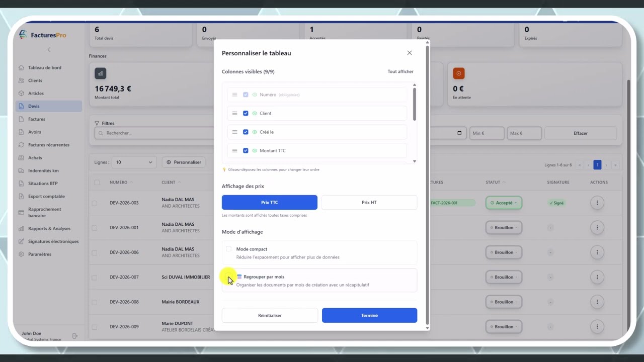Click the drag handle of the Créé le row
The width and height of the screenshot is (644, 362).
(234, 132)
